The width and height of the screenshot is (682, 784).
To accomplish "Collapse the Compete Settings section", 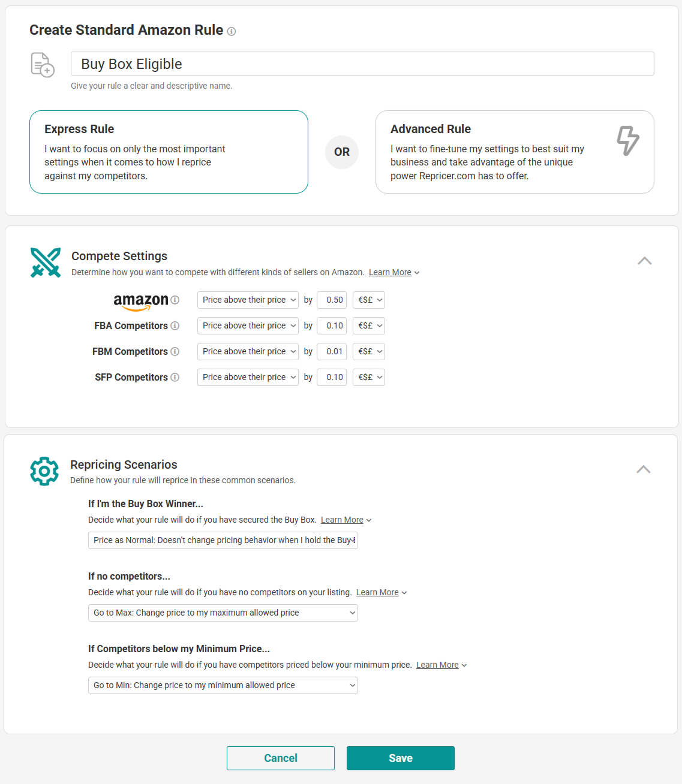I will point(645,261).
